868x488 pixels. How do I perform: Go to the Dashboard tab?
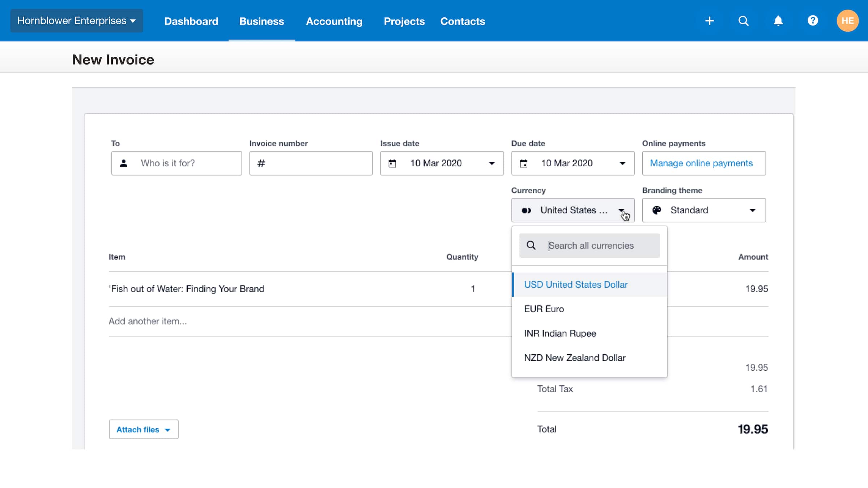(191, 21)
